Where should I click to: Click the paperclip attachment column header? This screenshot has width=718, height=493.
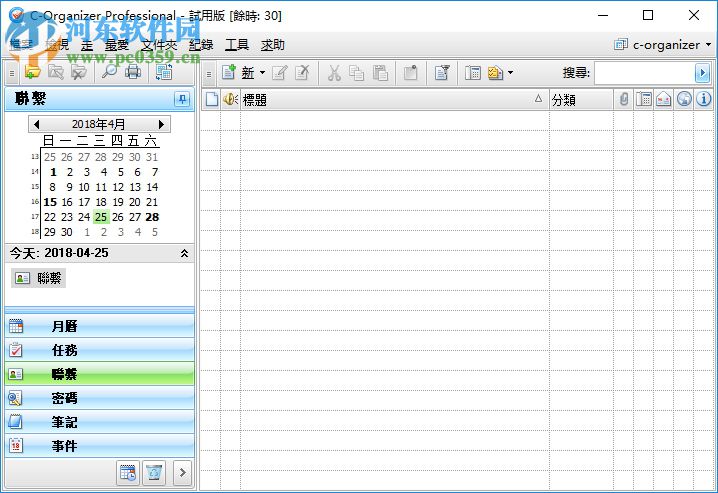624,99
